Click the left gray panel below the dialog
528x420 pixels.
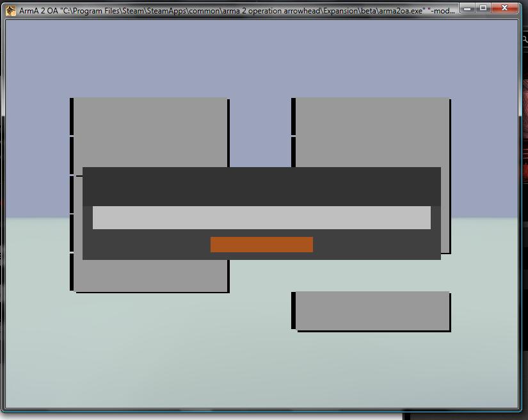pyautogui.click(x=150, y=275)
